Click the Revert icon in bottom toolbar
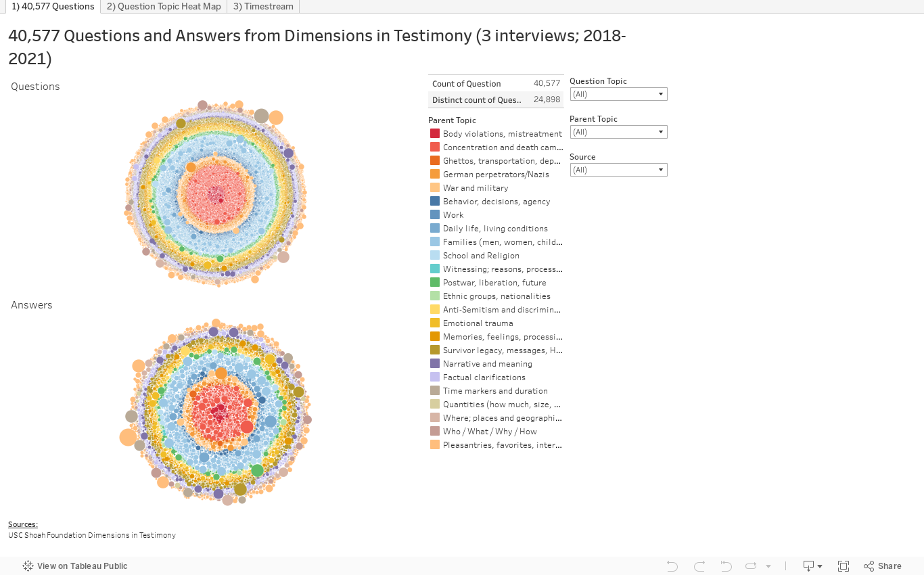The image size is (924, 575). (x=726, y=566)
